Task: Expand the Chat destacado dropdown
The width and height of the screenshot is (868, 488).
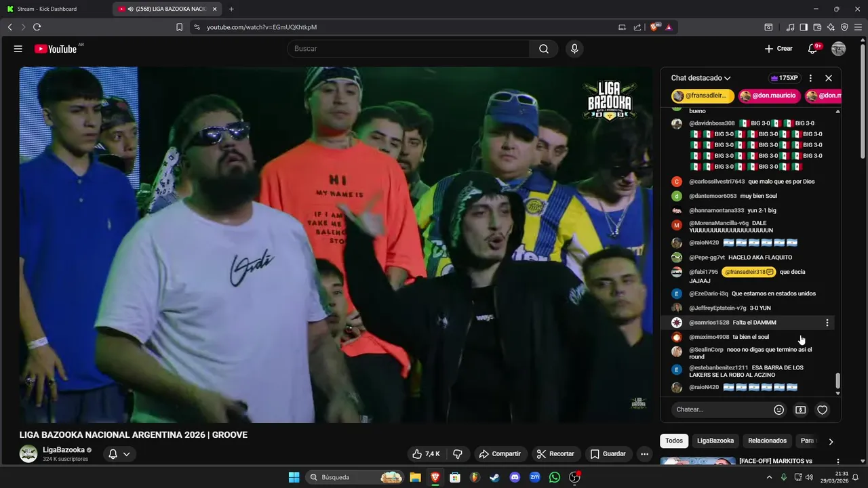Action: point(701,78)
